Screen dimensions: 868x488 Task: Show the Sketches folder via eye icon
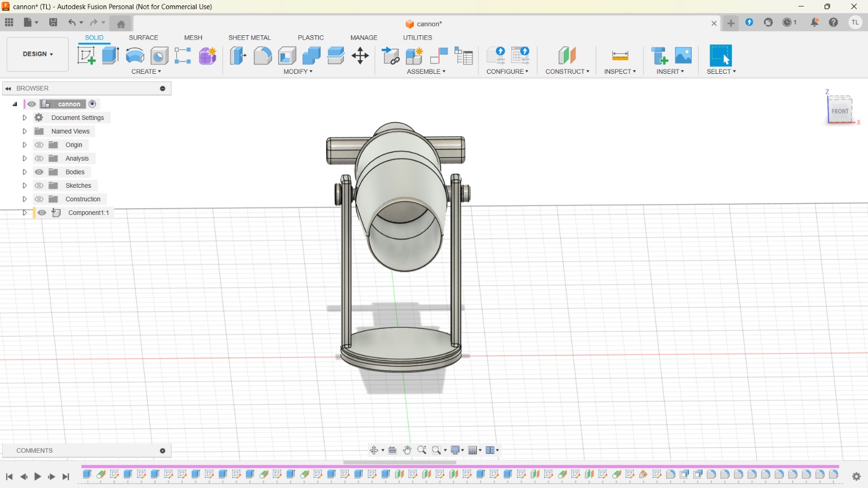click(x=39, y=186)
